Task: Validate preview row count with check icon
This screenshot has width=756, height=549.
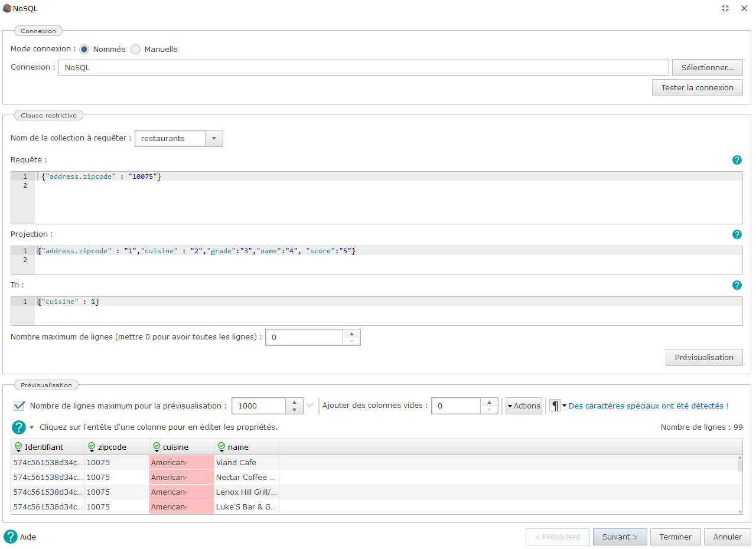Action: 310,406
